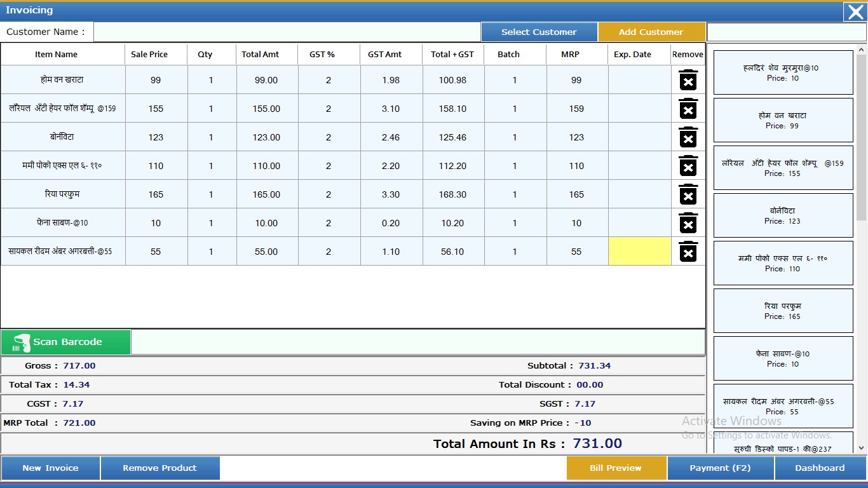Viewport: 868px width, 488px height.
Task: Remove मम्मी पोको row with trash icon
Action: point(688,166)
